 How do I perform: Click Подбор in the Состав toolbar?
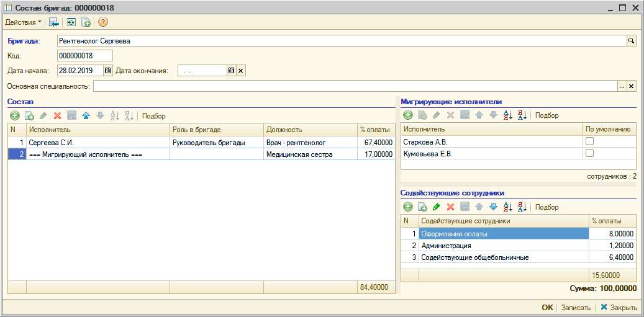[154, 116]
